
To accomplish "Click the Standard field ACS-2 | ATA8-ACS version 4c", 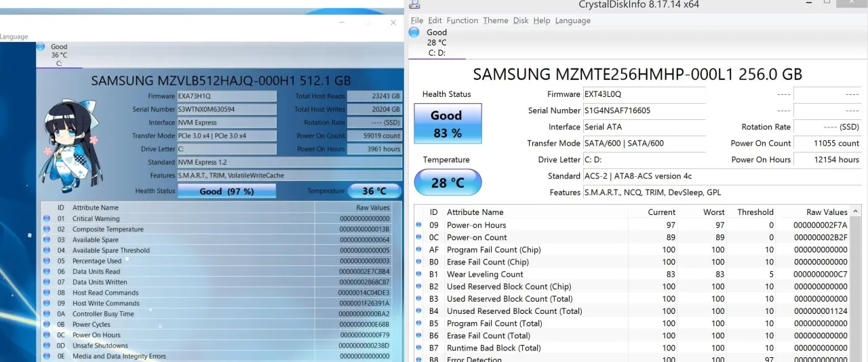I will (722, 176).
